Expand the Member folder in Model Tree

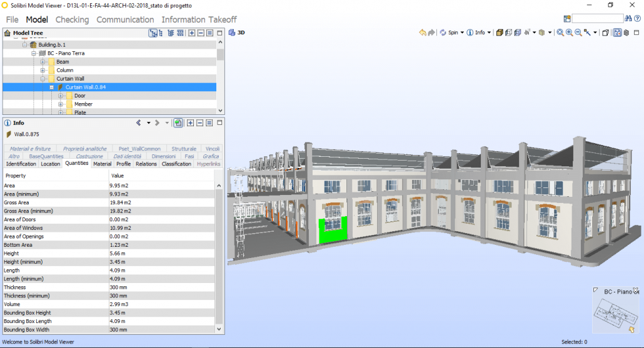point(61,104)
